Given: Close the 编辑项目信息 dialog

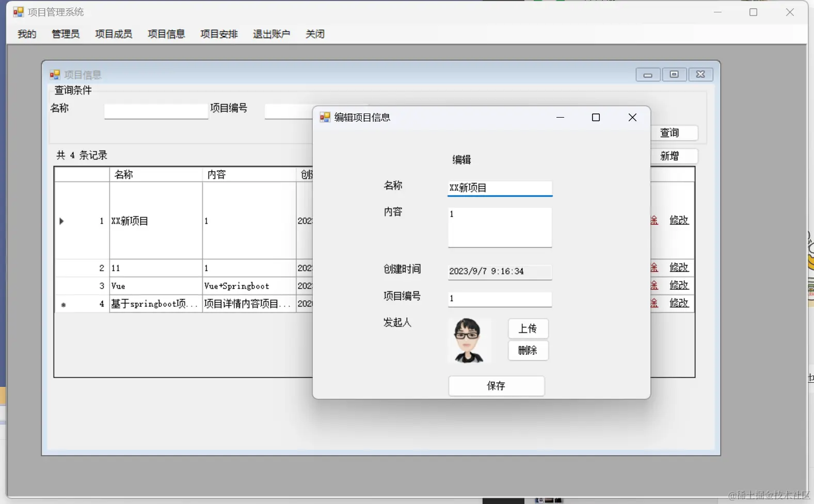Looking at the screenshot, I should (x=632, y=118).
